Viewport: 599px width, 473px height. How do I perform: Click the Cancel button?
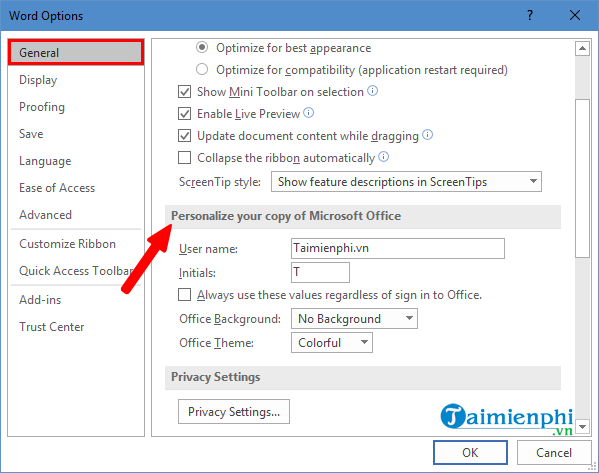point(554,452)
